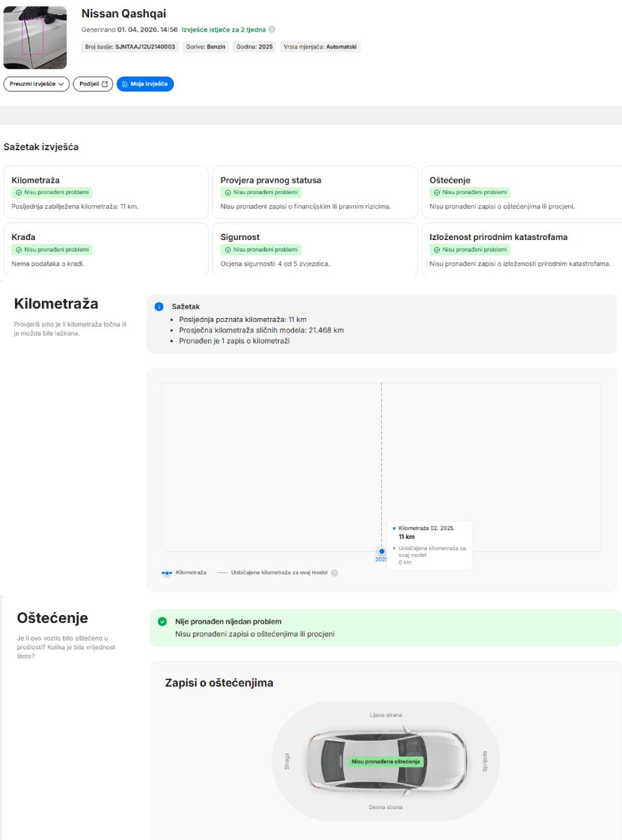Open Izloženost prirodnim katastrofama card
Viewport: 622px width, 840px height.
tap(522, 249)
